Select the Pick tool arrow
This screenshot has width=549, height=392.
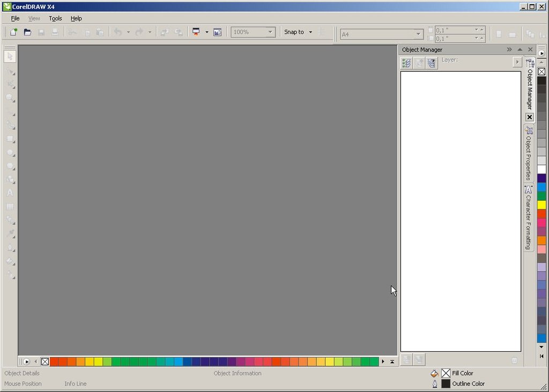(x=10, y=56)
